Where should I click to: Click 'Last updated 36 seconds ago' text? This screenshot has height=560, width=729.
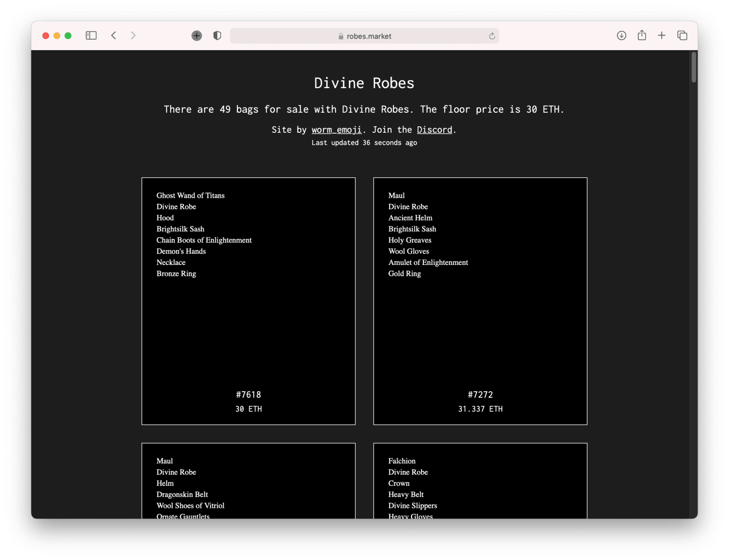[x=364, y=143]
